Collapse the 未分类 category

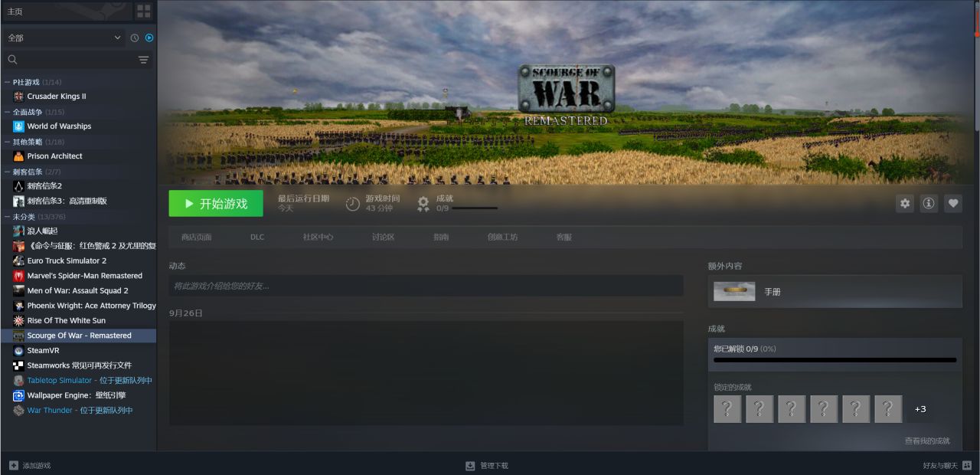tap(7, 217)
